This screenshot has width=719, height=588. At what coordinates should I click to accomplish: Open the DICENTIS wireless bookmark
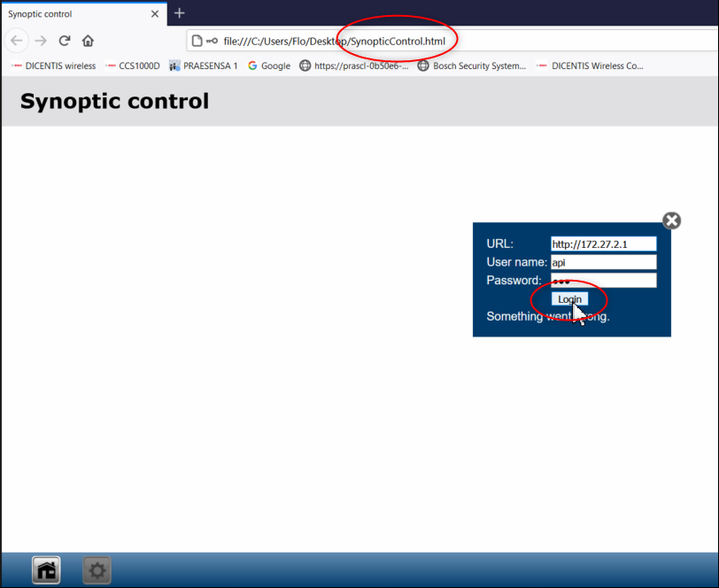pos(53,66)
